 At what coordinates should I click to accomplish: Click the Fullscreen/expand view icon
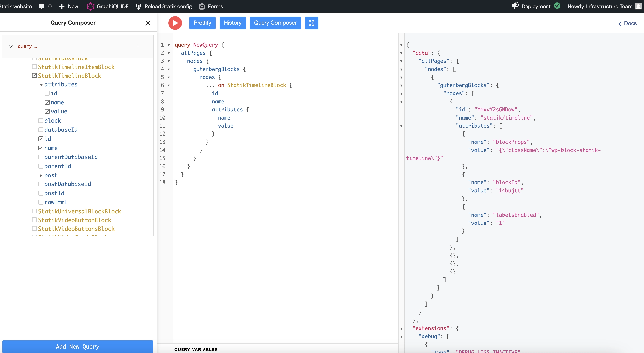point(311,23)
